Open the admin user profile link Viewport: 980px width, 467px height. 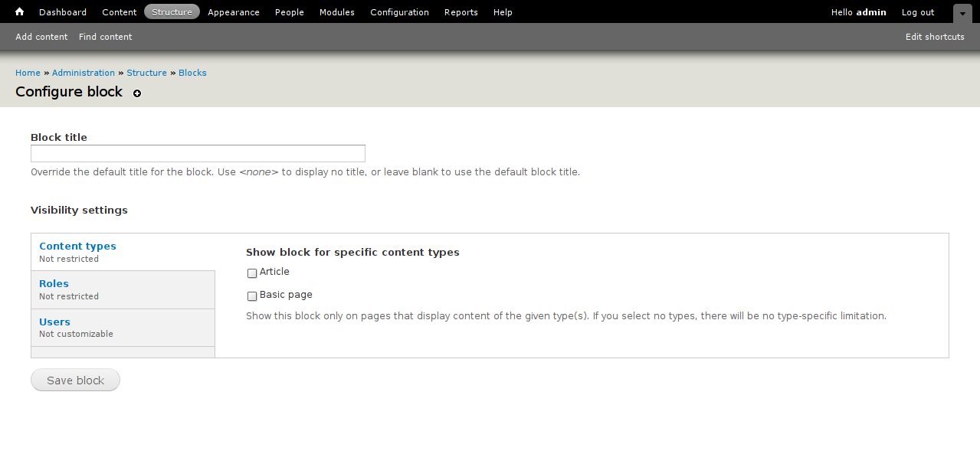[871, 12]
